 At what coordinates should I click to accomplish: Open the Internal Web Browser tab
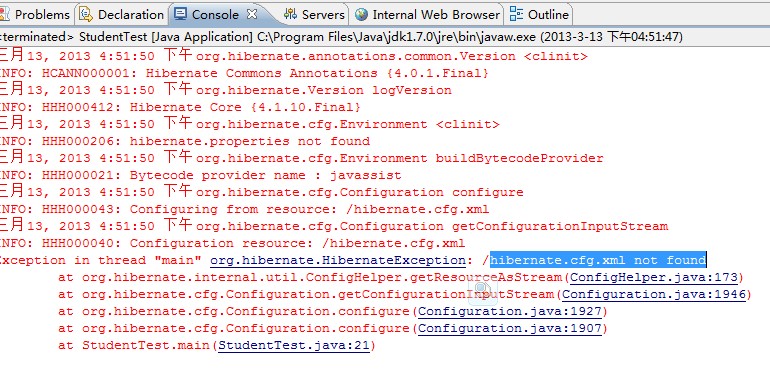[x=436, y=15]
